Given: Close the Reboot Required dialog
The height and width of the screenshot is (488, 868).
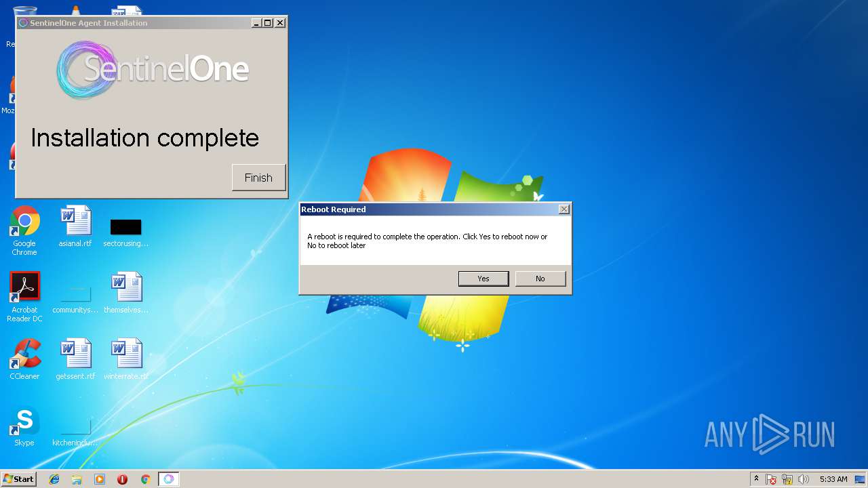Looking at the screenshot, I should pos(564,209).
